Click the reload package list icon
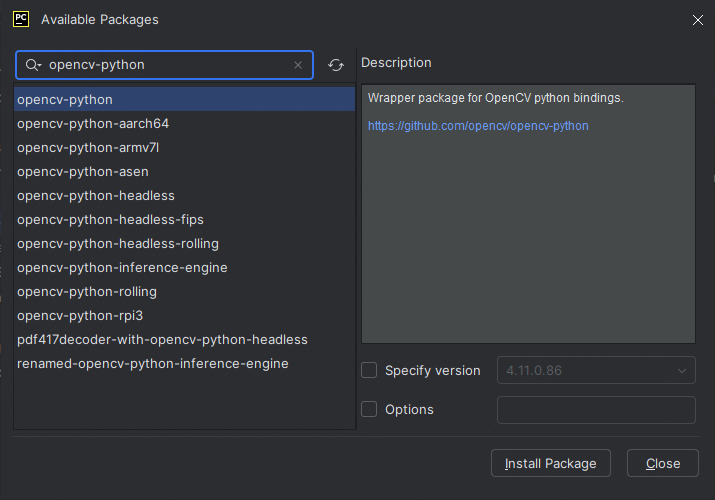This screenshot has height=500, width=715. coord(336,65)
